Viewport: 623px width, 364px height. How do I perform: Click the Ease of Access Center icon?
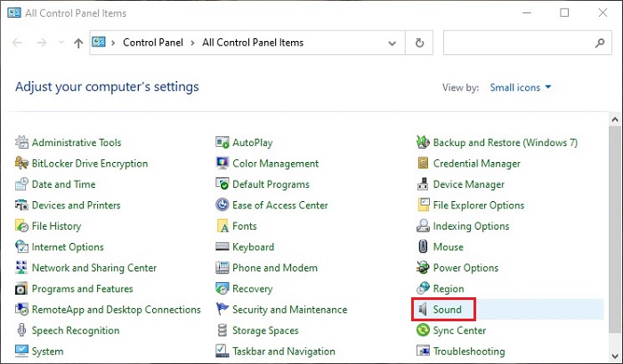pos(222,205)
